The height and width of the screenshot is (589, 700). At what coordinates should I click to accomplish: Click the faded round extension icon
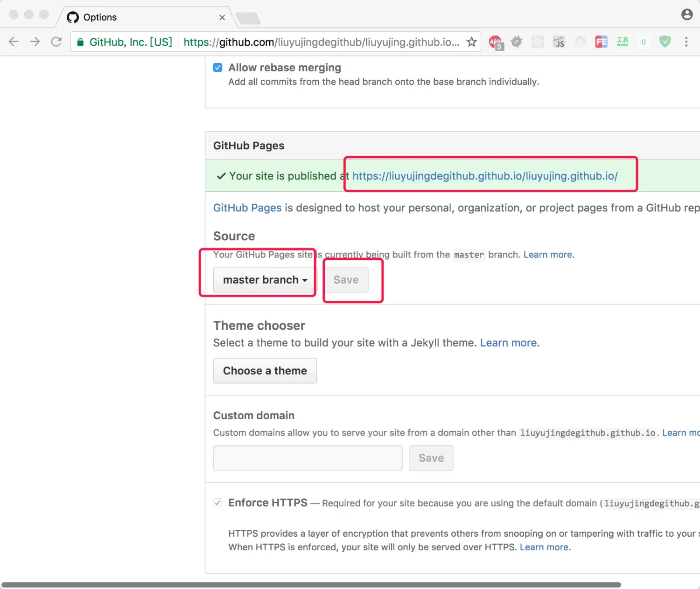pyautogui.click(x=580, y=42)
